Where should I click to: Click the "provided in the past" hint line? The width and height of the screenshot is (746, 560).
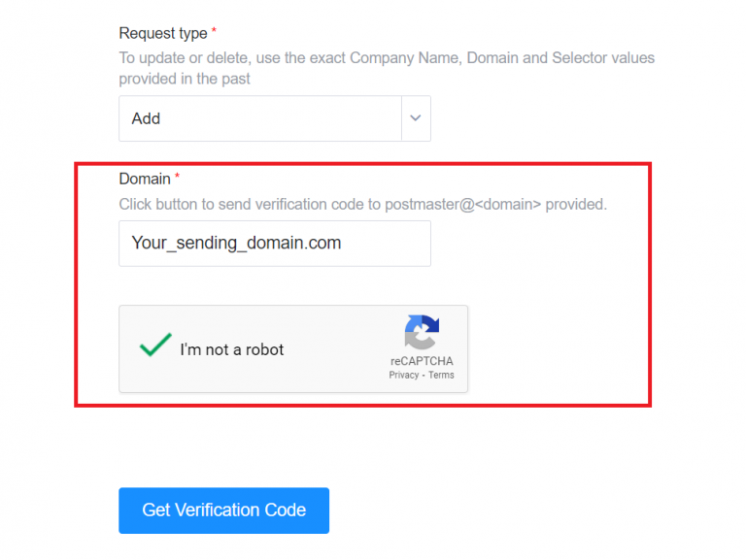click(x=185, y=79)
